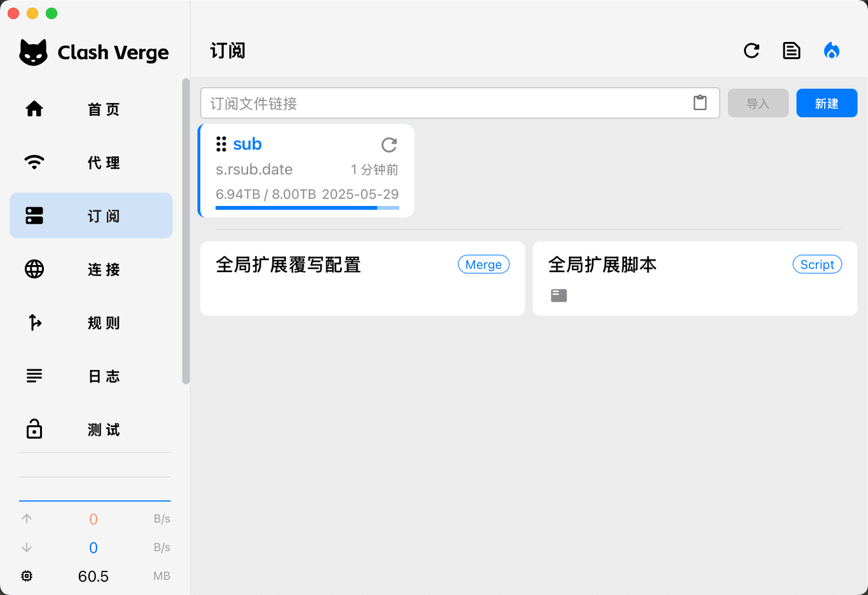Click the small file icon under 全局扩展脚本
The width and height of the screenshot is (868, 595).
tap(559, 296)
